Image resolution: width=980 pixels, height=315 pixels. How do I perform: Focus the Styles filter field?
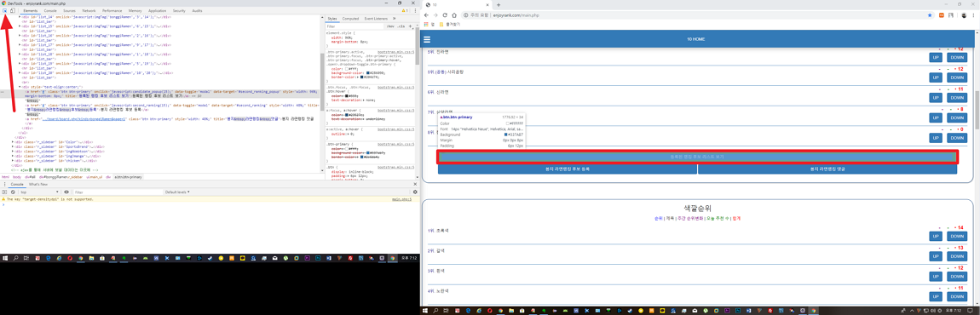[355, 27]
